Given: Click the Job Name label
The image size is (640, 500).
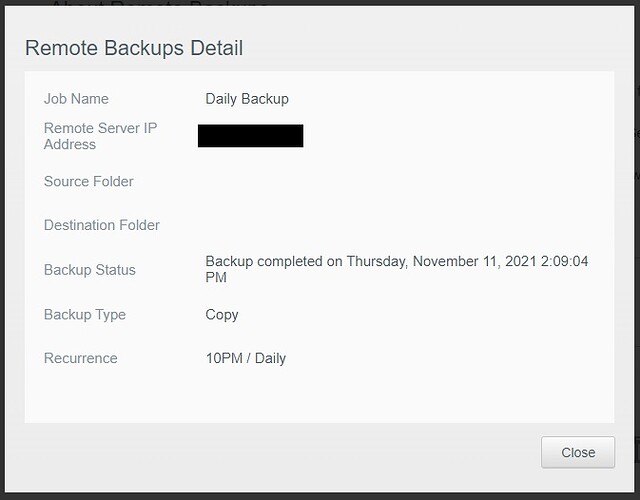Looking at the screenshot, I should [76, 99].
